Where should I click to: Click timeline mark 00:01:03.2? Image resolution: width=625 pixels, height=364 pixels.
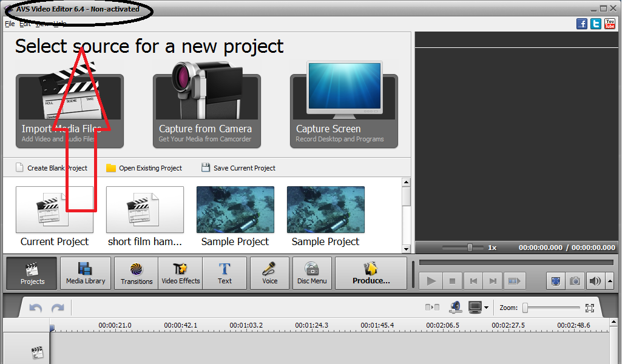(x=246, y=325)
